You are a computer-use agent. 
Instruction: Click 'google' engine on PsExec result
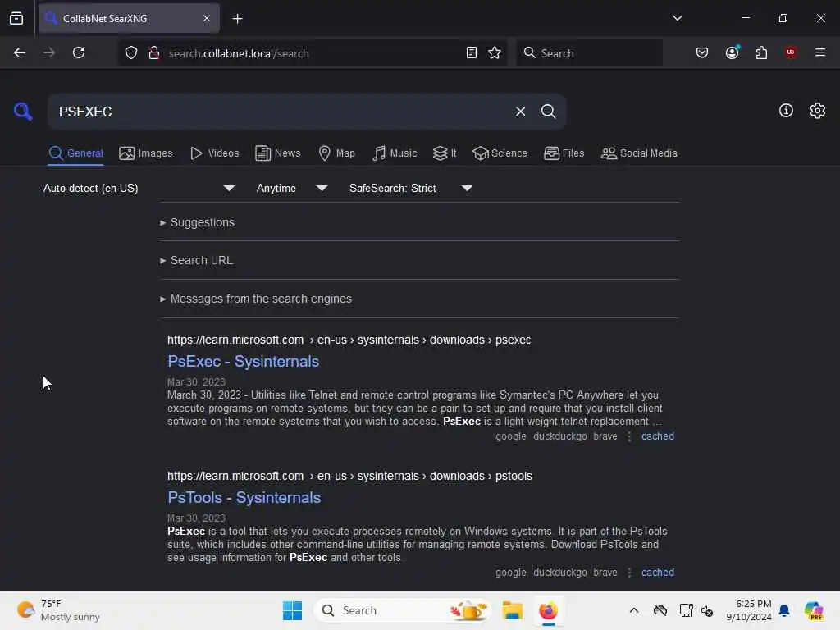click(x=510, y=436)
